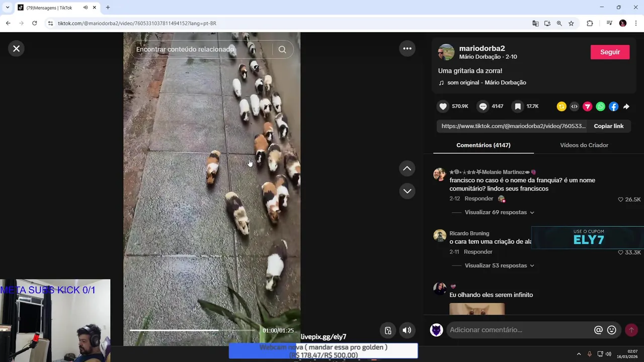Image resolution: width=644 pixels, height=362 pixels.
Task: Send to friends with the red paper-plane icon
Action: click(588, 106)
